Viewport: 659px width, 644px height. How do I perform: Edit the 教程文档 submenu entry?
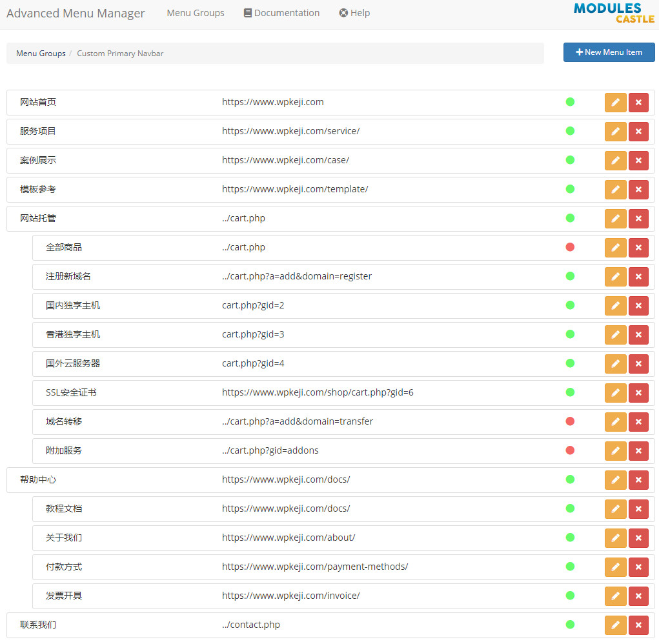click(x=615, y=508)
